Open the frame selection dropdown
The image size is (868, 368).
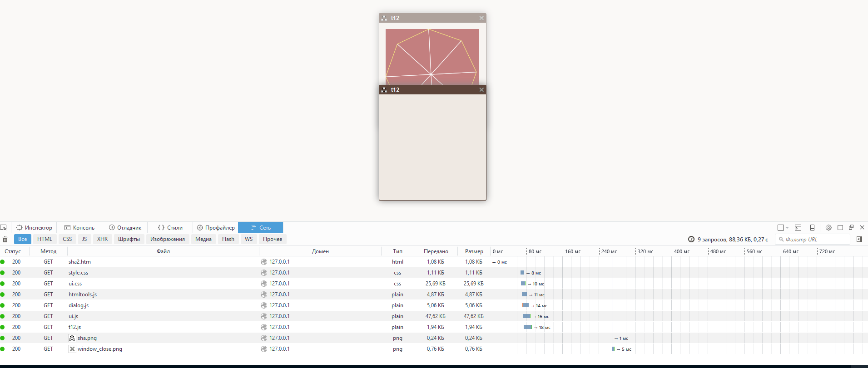(783, 227)
